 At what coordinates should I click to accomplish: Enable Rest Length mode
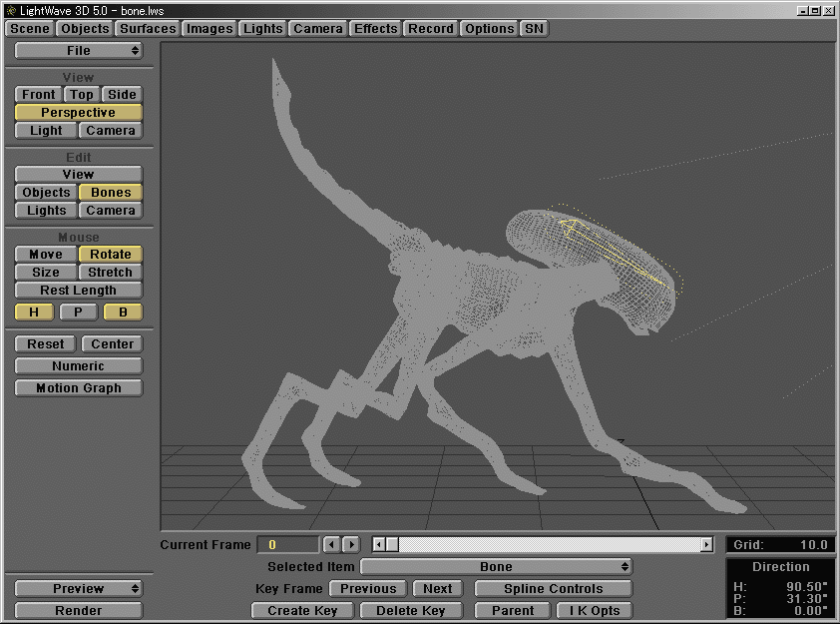pos(78,290)
